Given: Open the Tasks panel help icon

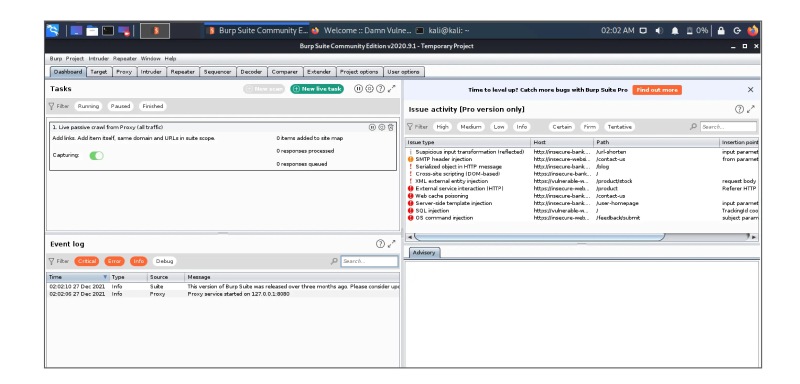Looking at the screenshot, I should (380, 89).
